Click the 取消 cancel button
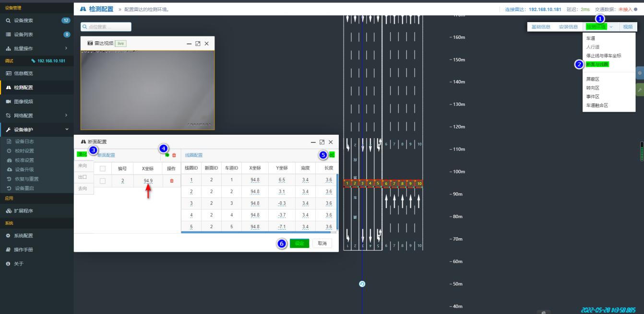The height and width of the screenshot is (314, 644). coord(322,244)
